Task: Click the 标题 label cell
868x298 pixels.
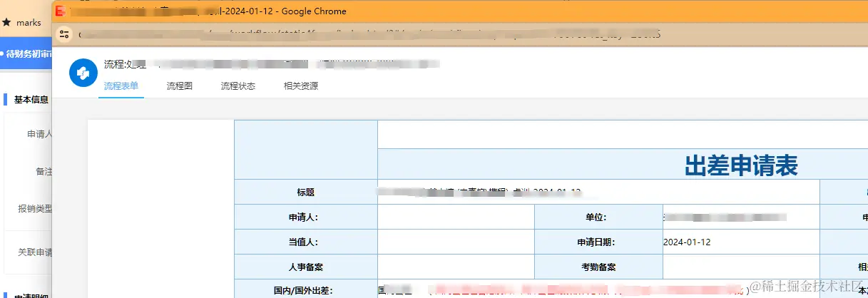Action: pos(306,192)
